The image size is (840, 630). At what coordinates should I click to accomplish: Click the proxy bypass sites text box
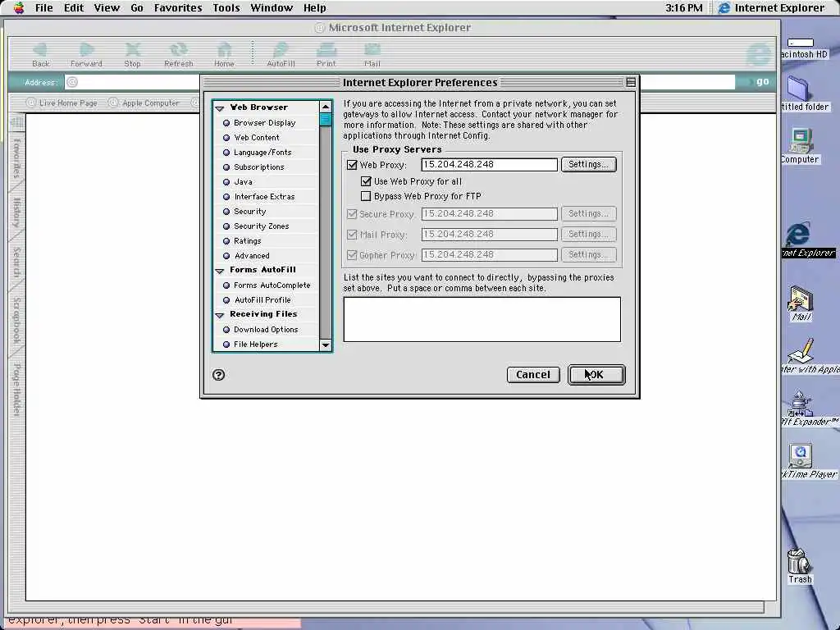click(482, 319)
